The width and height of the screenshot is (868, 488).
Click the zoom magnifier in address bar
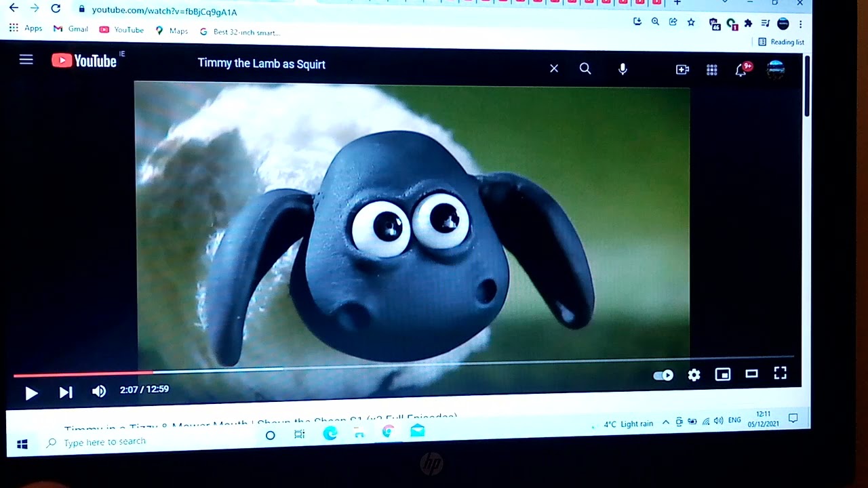pos(655,22)
